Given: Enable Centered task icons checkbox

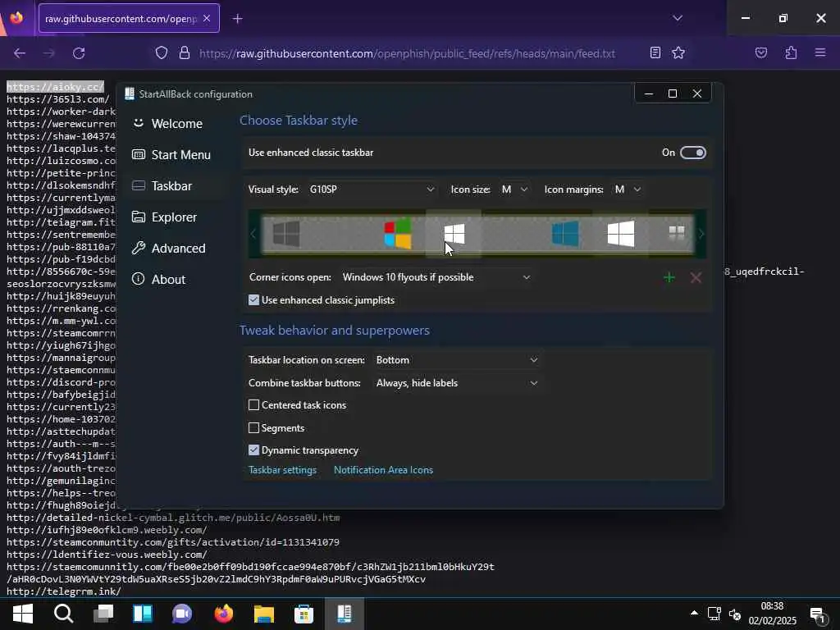Looking at the screenshot, I should pyautogui.click(x=254, y=405).
